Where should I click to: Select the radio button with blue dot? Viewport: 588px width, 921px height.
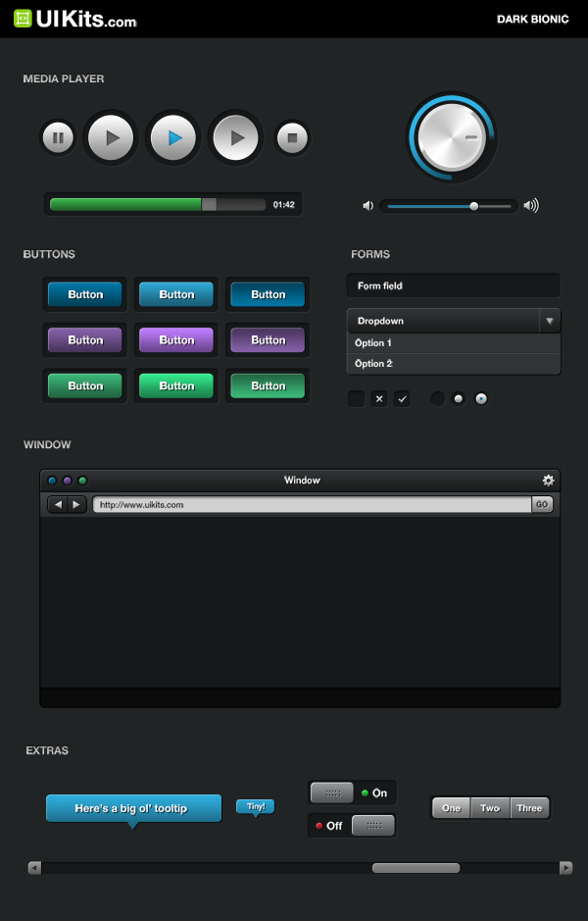[x=481, y=399]
